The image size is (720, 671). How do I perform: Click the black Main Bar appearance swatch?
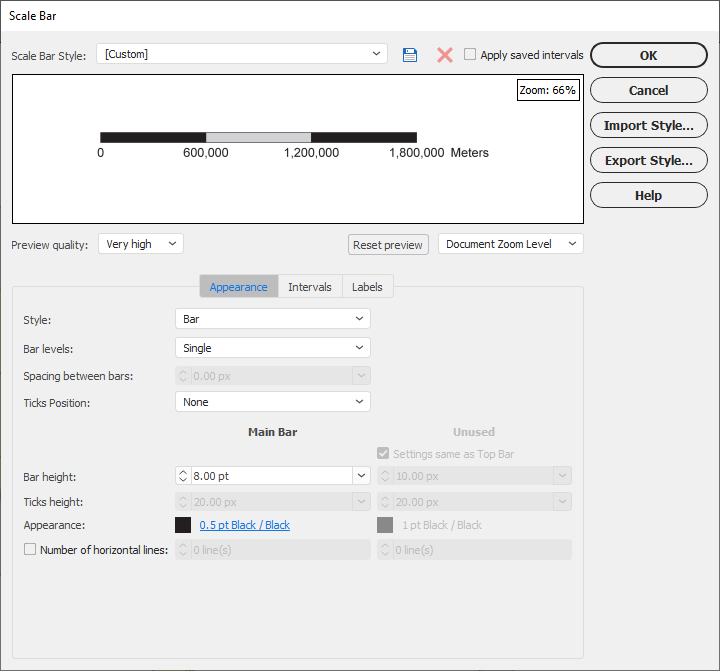[183, 525]
